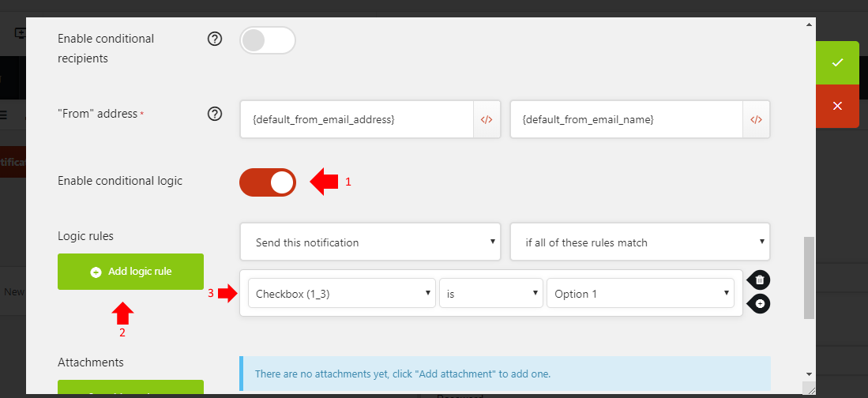868x398 pixels.
Task: Open the Checkbox (1_3) field dropdown
Action: click(341, 294)
